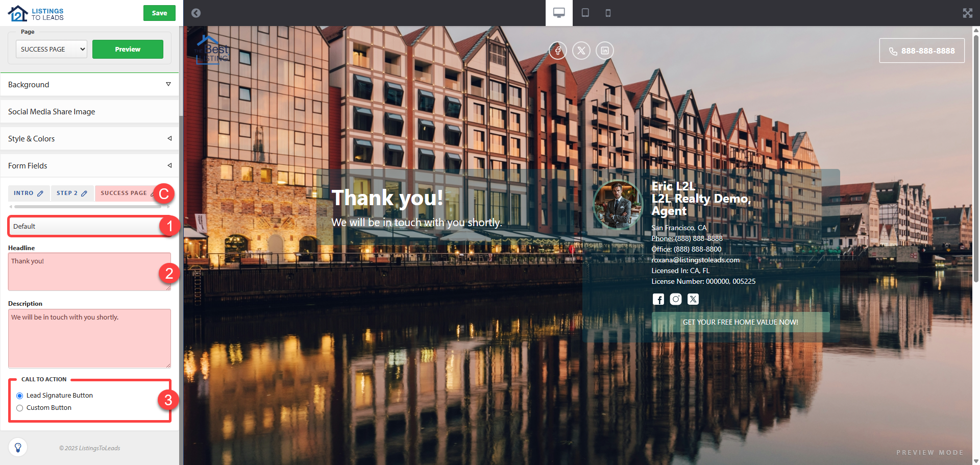This screenshot has height=465, width=980.
Task: Select Custom Button radio option
Action: point(20,408)
